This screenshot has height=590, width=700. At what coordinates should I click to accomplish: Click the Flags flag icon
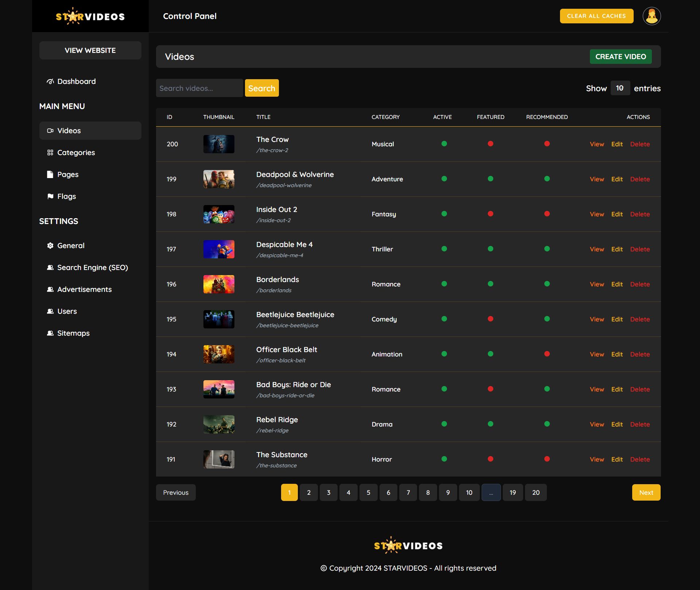click(50, 196)
